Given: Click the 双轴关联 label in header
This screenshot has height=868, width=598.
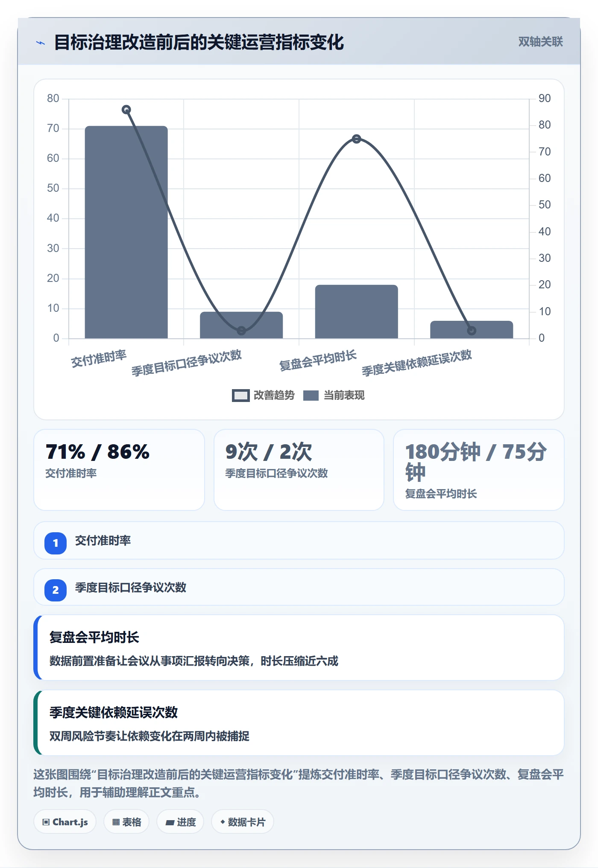Looking at the screenshot, I should pos(540,42).
